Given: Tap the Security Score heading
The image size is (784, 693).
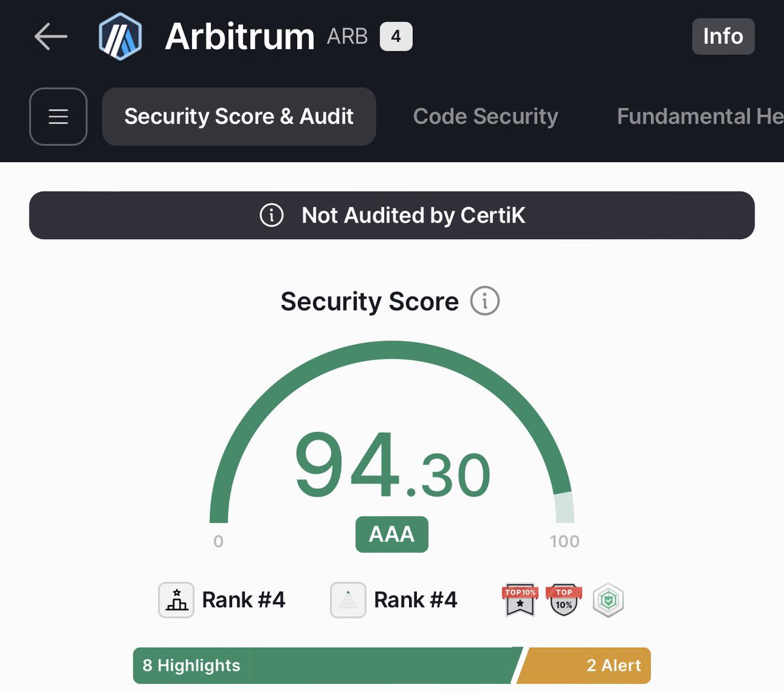Looking at the screenshot, I should 370,302.
